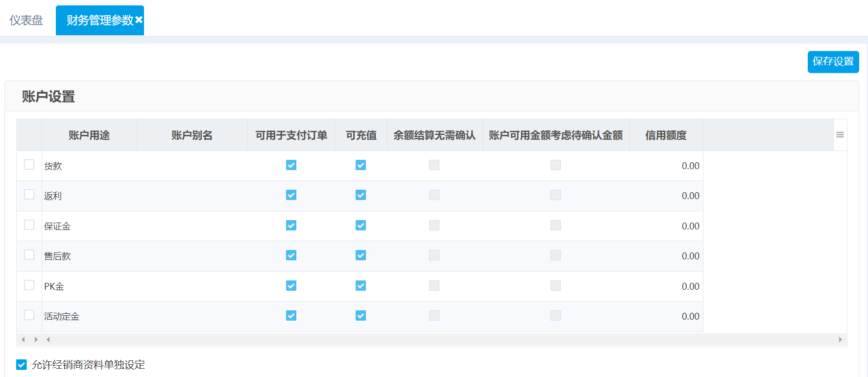Click the horizontal scrollbar track of the grid
Screen dimensions: 868x377
tap(444, 339)
